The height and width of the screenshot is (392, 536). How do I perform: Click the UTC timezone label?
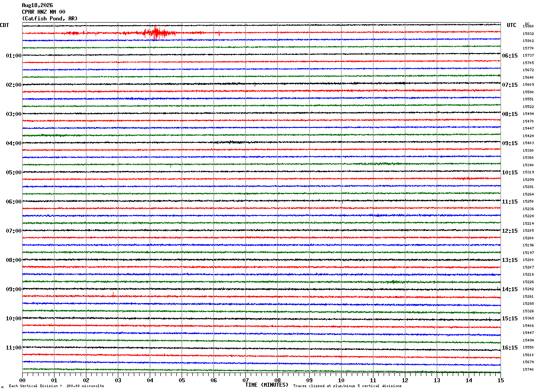512,25
